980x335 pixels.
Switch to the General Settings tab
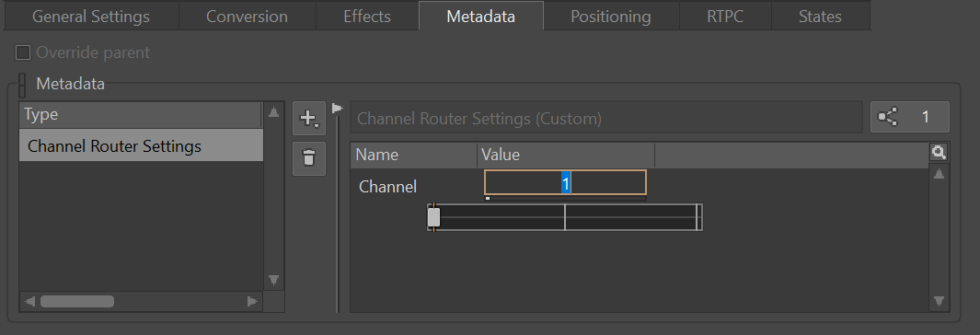click(91, 17)
